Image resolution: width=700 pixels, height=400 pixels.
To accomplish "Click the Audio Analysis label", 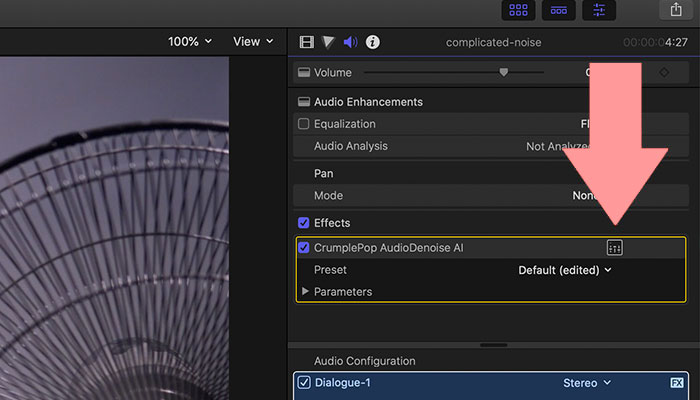I will point(350,146).
